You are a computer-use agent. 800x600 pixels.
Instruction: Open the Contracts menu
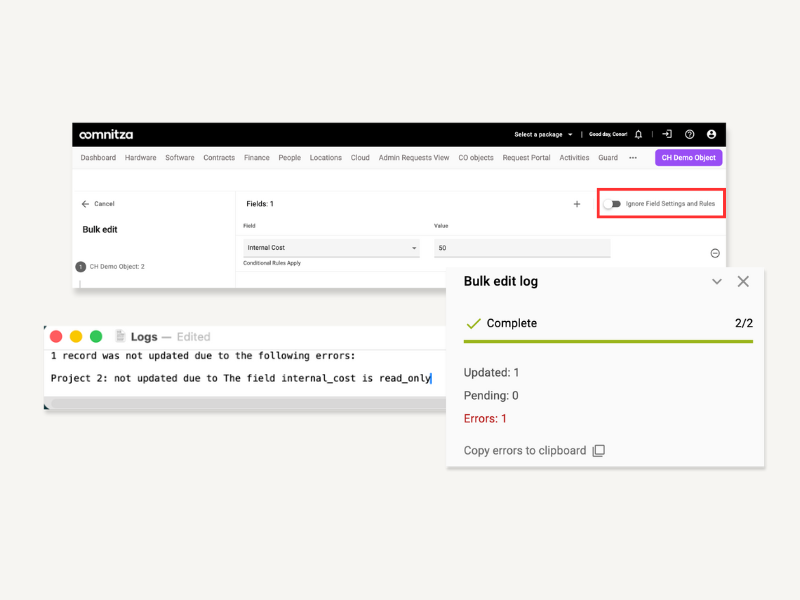point(219,158)
